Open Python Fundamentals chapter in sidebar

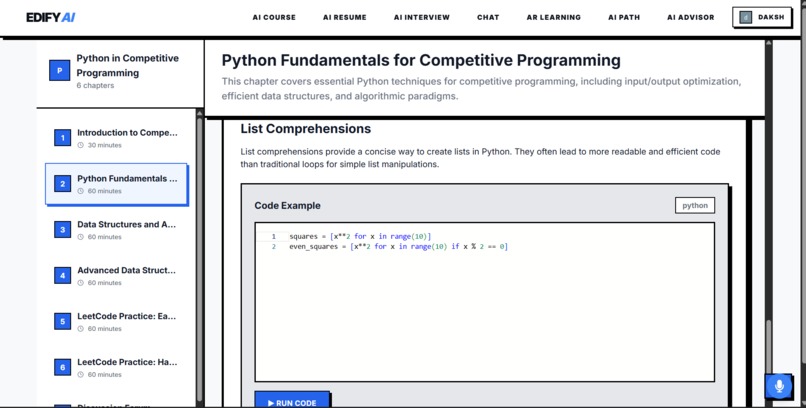tap(117, 184)
